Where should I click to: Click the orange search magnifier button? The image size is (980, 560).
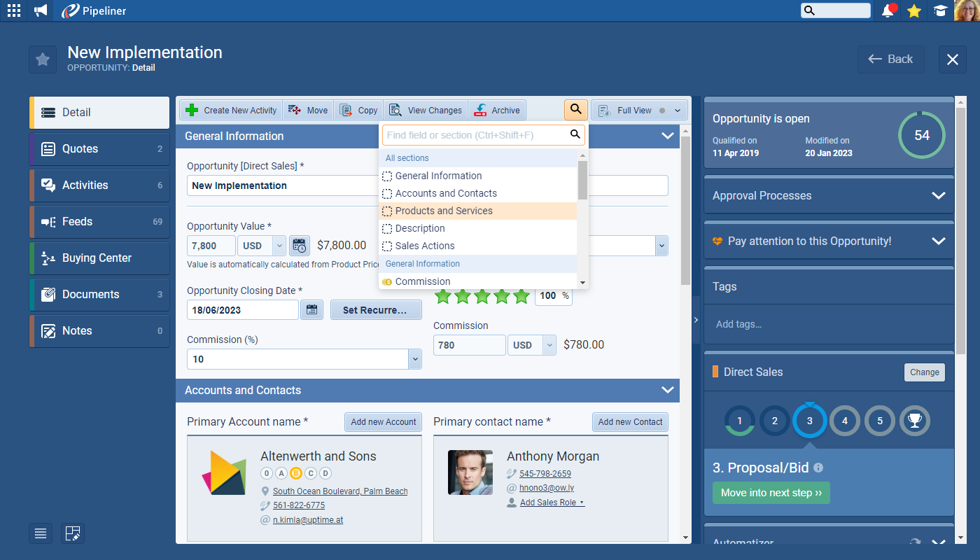coord(575,110)
